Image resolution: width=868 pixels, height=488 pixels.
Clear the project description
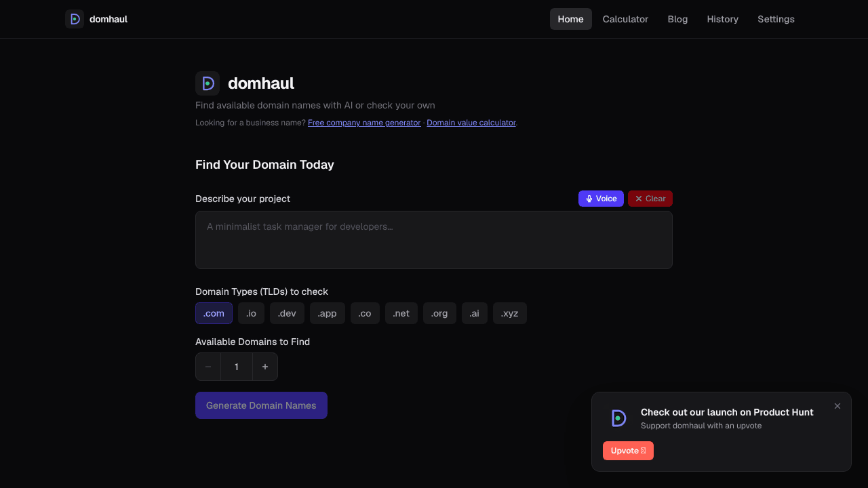pyautogui.click(x=650, y=199)
